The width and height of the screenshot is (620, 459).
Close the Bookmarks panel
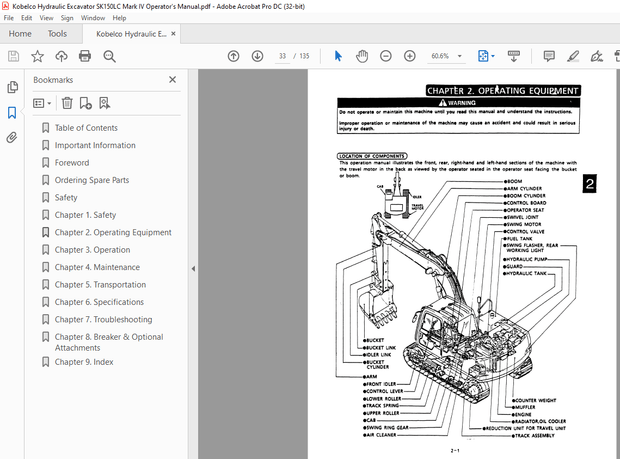172,80
